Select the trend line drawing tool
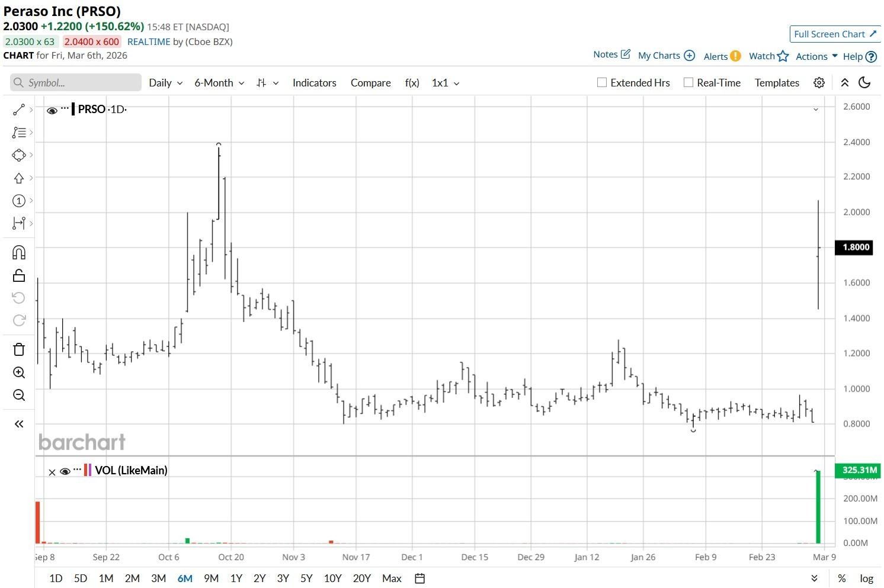The width and height of the screenshot is (884, 588). pos(19,110)
